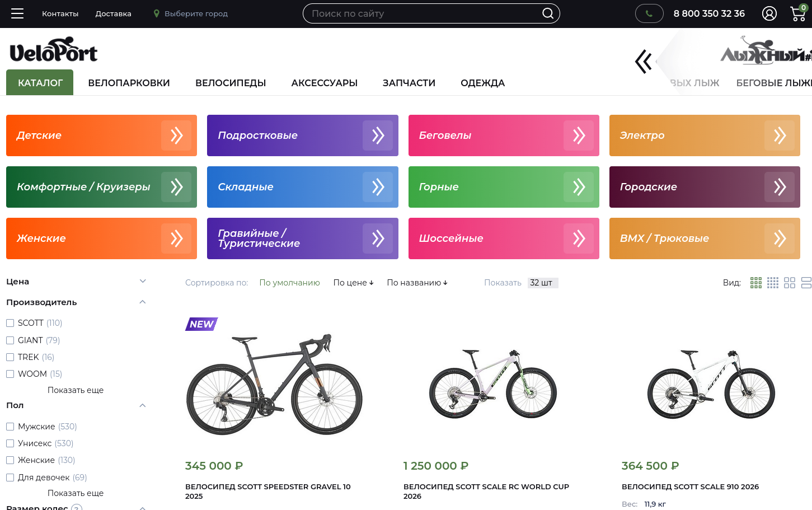Image resolution: width=812 pixels, height=510 pixels.
Task: Check the SCOTT manufacturer checkbox
Action: pos(10,323)
